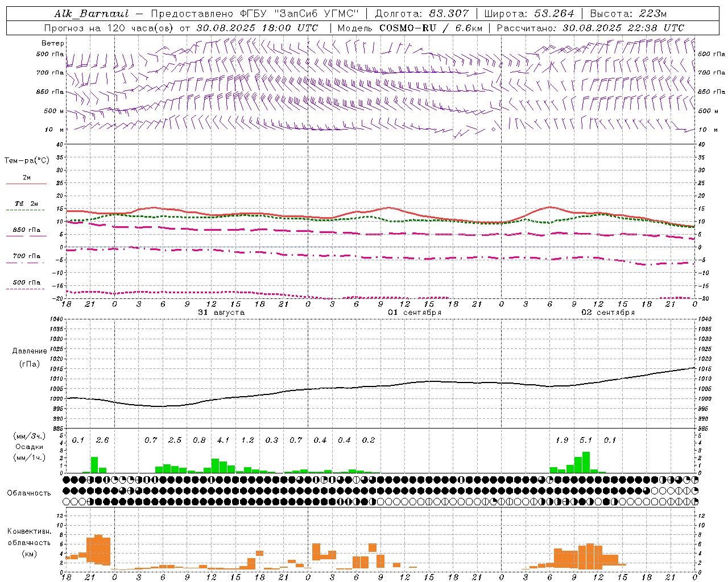
Task: Click the Конвективн. convective cloud label
Action: [x=29, y=531]
